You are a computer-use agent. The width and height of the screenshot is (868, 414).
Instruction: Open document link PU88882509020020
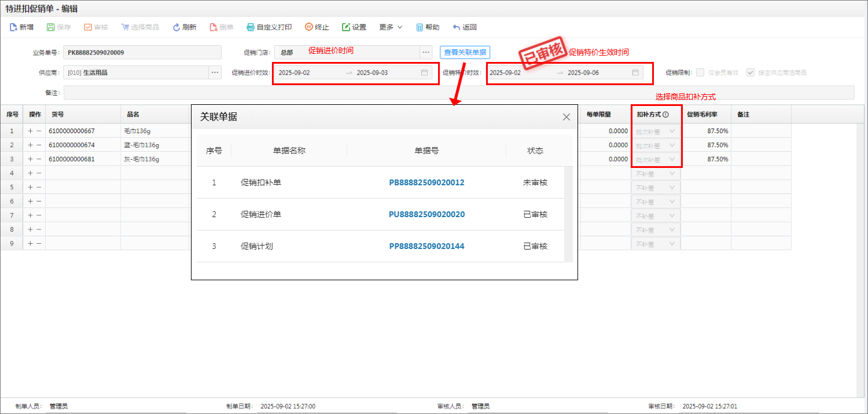click(x=426, y=214)
